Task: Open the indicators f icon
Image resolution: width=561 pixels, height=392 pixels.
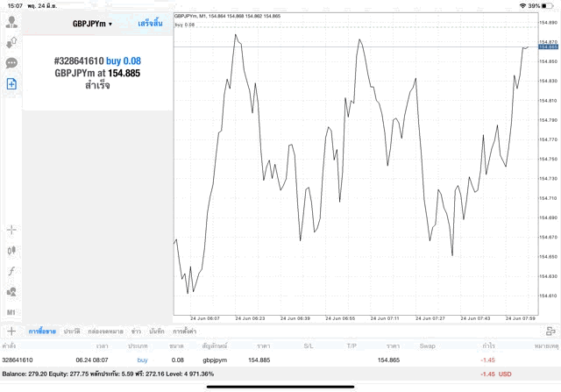Action: [x=11, y=271]
